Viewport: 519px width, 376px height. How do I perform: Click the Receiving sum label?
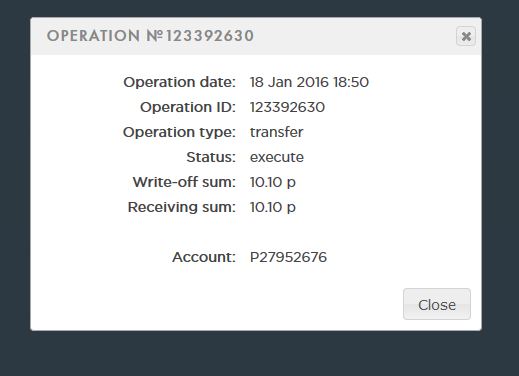click(x=182, y=207)
